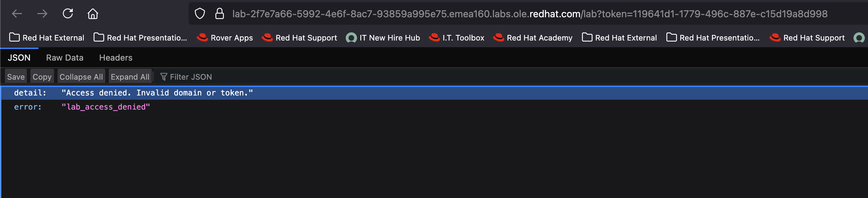Select the JSON viewer tab

click(19, 58)
